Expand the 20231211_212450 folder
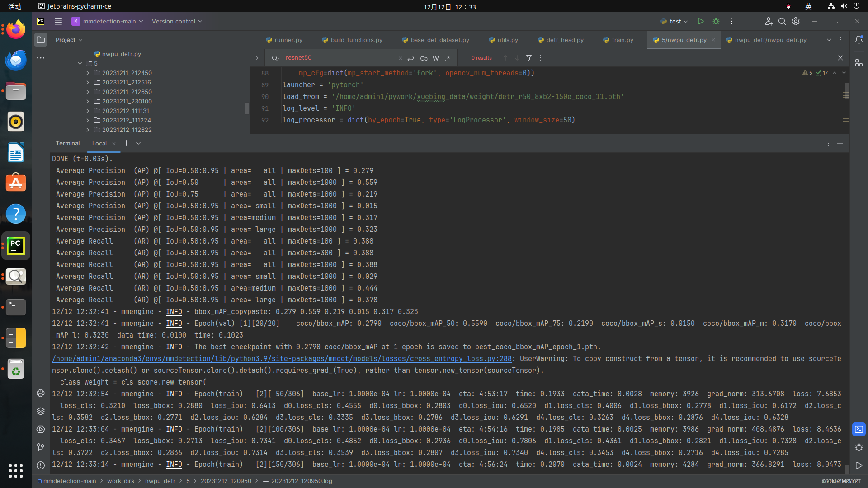The width and height of the screenshot is (868, 488). point(87,73)
